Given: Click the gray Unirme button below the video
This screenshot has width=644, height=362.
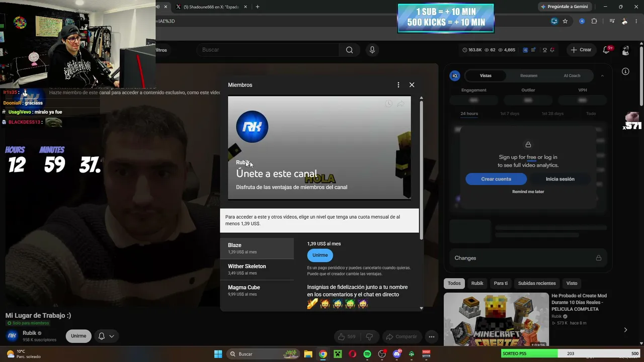Looking at the screenshot, I should 78,336.
